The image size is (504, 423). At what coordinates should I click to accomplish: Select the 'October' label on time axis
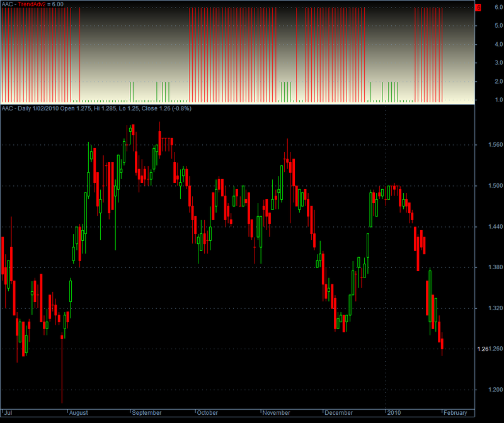(x=207, y=413)
